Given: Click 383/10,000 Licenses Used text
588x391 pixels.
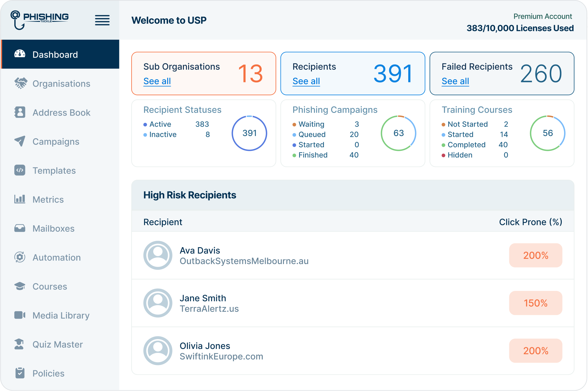Looking at the screenshot, I should [520, 28].
